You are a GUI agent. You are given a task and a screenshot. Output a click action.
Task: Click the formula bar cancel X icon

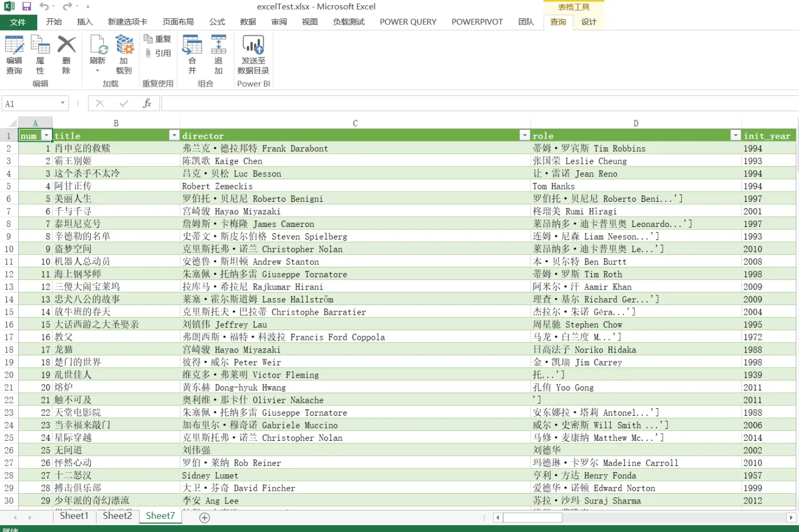point(100,103)
